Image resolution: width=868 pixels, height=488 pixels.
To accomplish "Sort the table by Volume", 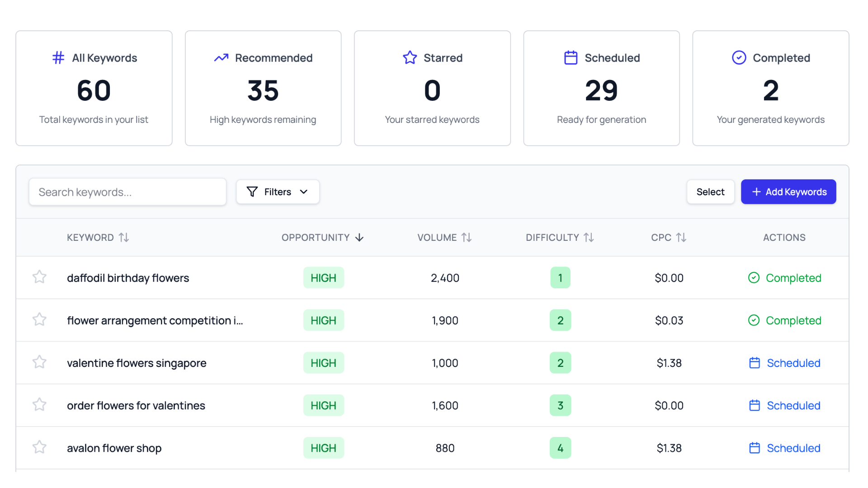I will click(x=444, y=237).
